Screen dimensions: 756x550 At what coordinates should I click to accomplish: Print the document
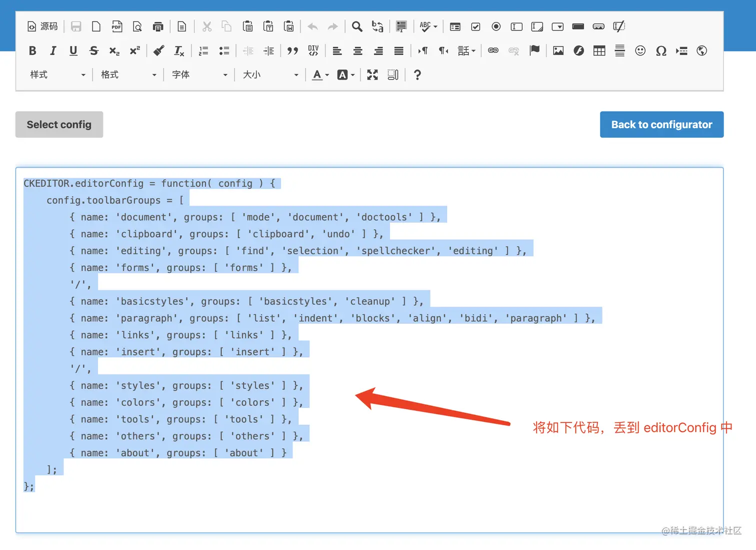point(158,27)
